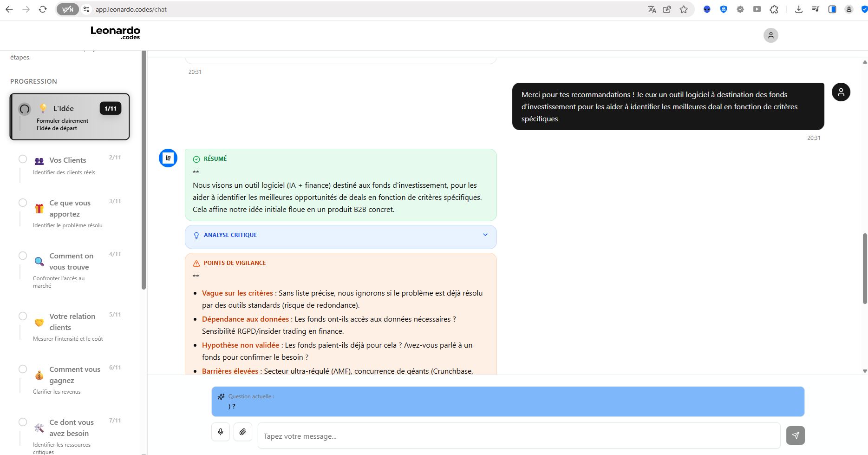Screen dimensions: 868x455
Task: Click the microphone voice input icon
Action: click(221, 432)
